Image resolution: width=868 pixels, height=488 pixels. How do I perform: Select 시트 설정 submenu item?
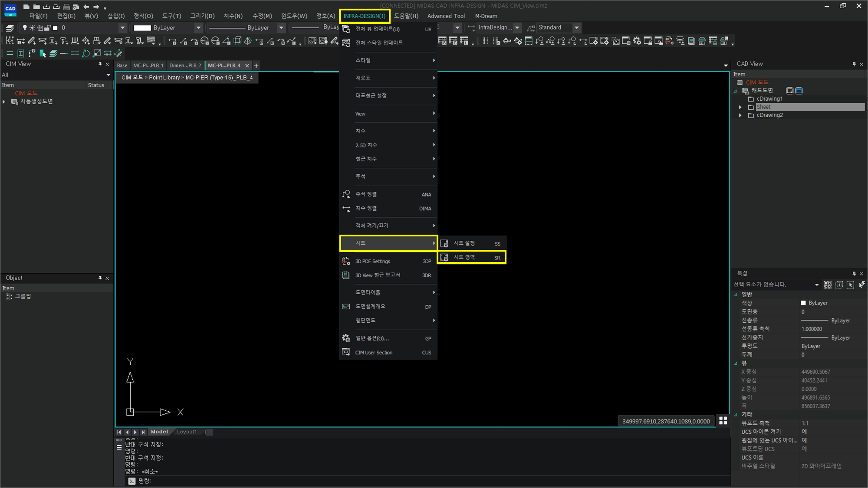(472, 243)
